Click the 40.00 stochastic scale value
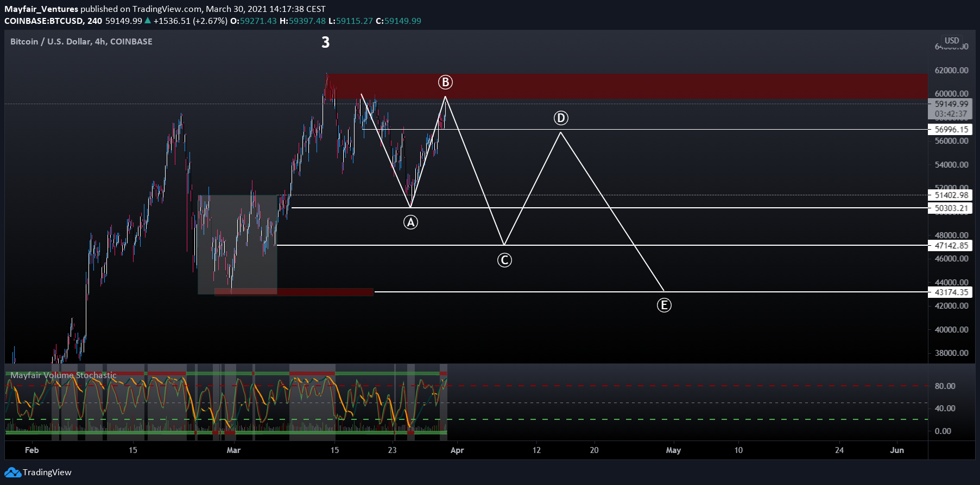 pos(945,409)
